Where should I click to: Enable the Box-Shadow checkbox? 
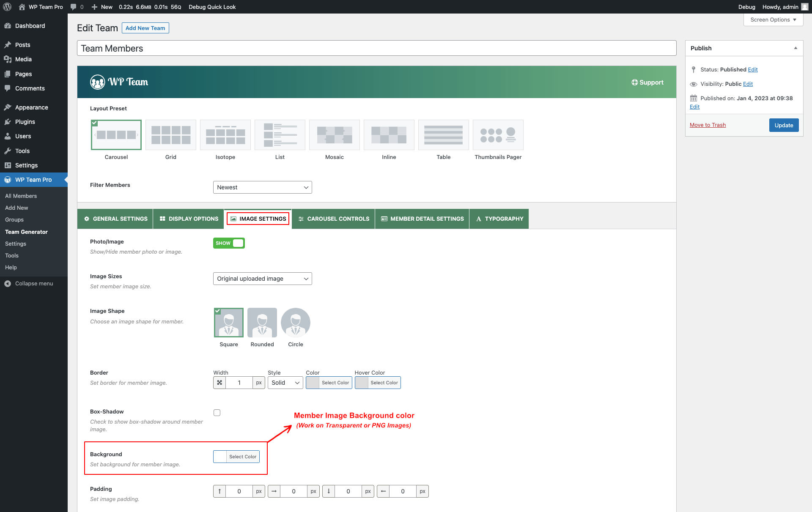tap(217, 412)
